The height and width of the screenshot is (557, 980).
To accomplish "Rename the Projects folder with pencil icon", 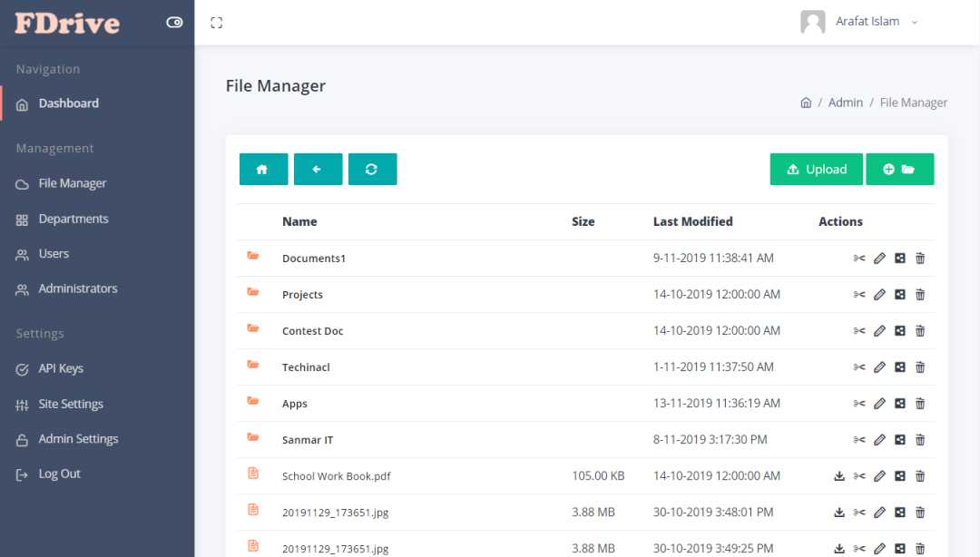I will 879,295.
